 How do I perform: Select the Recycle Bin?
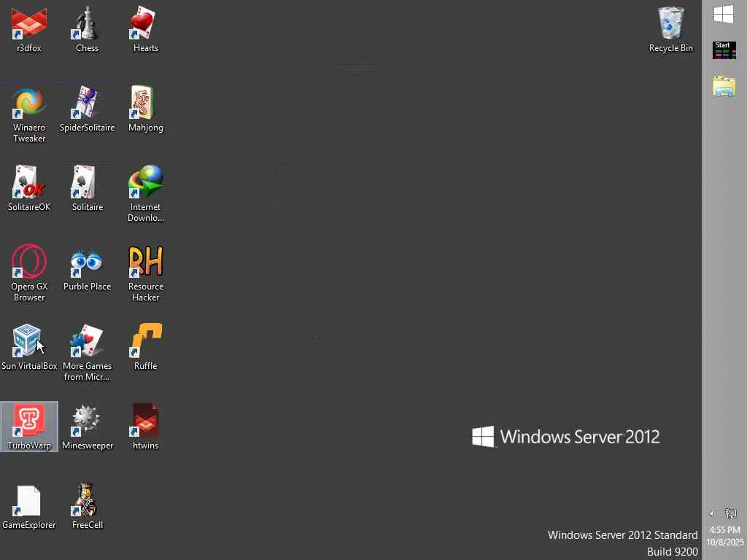[x=671, y=29]
